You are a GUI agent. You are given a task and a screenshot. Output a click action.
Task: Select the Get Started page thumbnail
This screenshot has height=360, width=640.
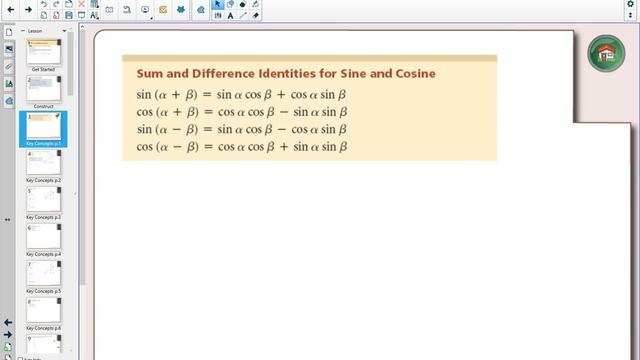click(44, 52)
